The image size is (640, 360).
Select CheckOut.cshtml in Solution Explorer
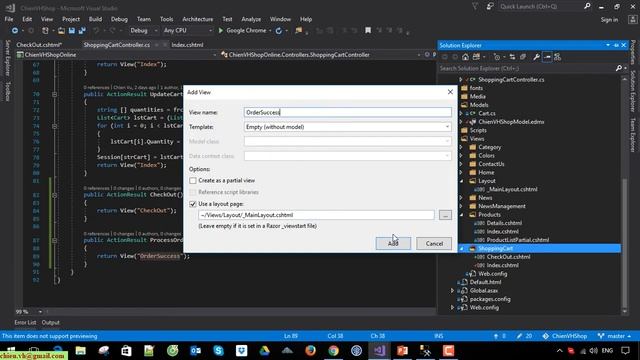pos(508,257)
